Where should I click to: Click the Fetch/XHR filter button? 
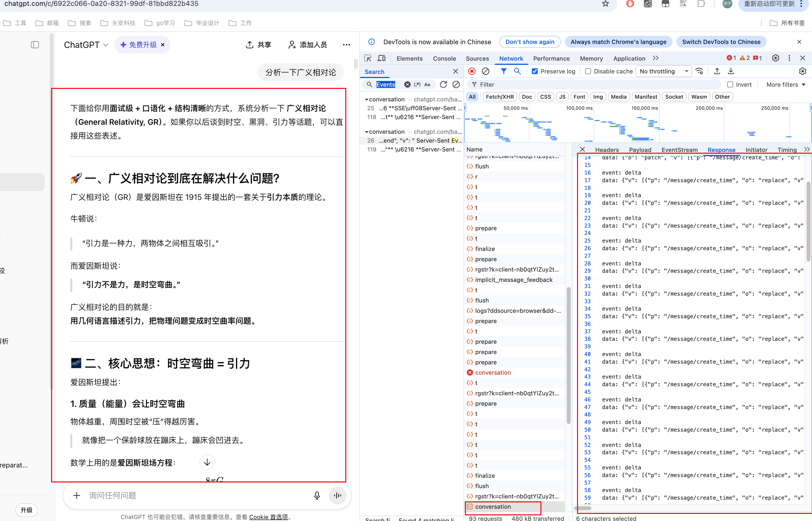(x=499, y=97)
